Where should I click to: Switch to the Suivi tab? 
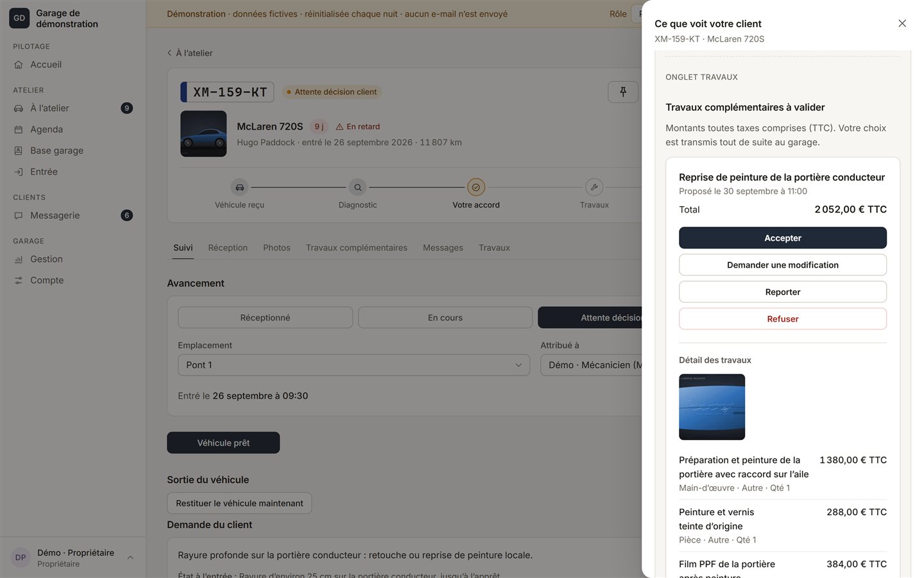pos(183,248)
